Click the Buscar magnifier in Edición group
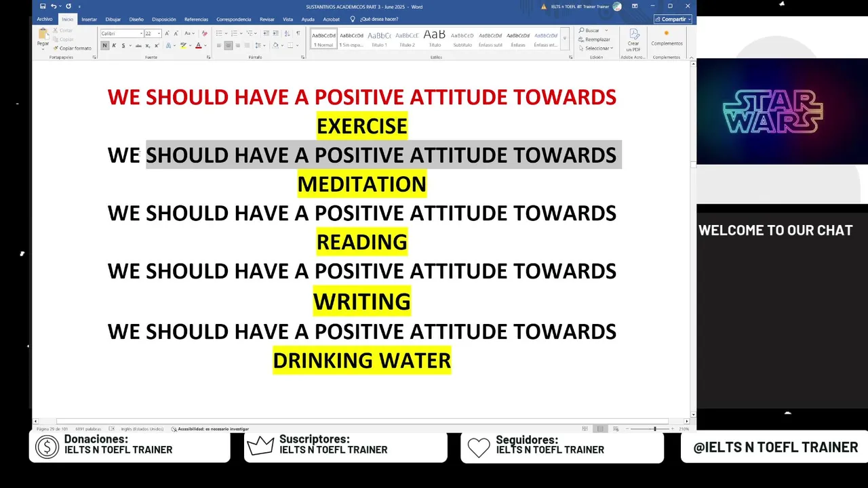The image size is (868, 488). [589, 30]
